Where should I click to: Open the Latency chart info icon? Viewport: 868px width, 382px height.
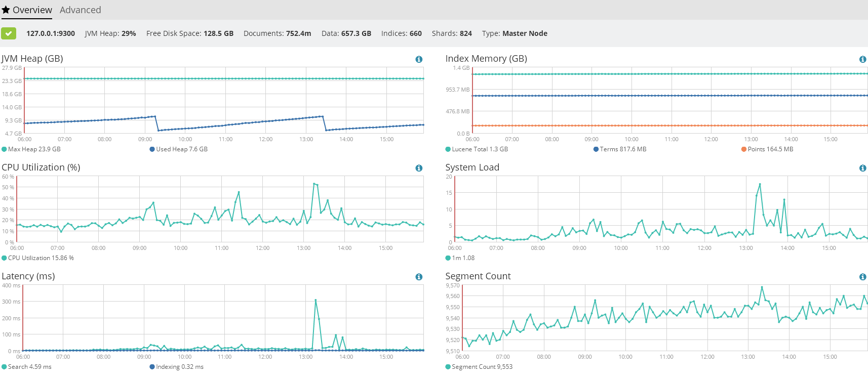[x=419, y=277]
